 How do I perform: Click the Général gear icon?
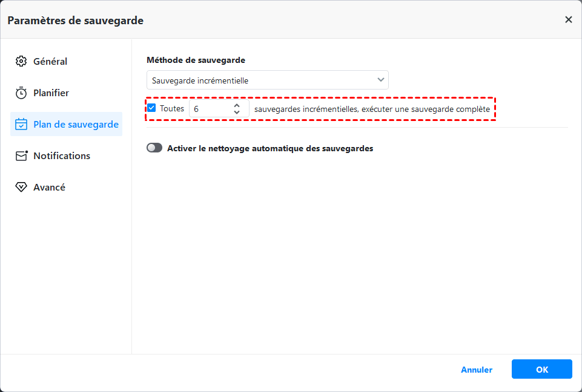[21, 61]
